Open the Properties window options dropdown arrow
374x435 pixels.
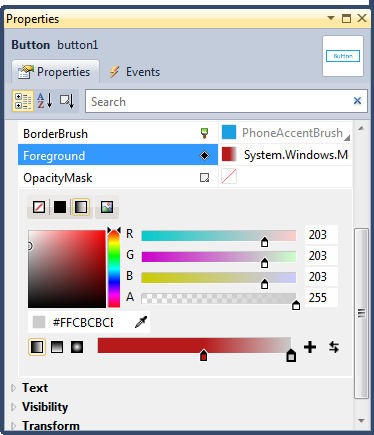tap(331, 18)
